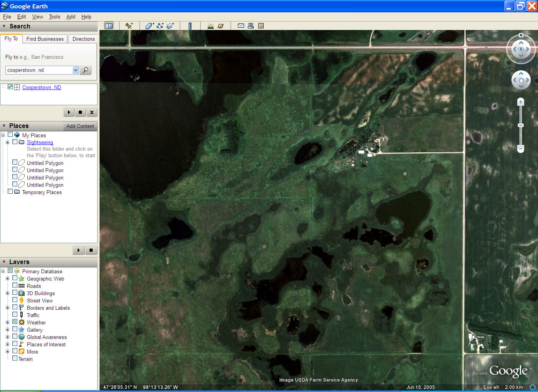Open the File menu
Viewport: 538px width, 392px height.
point(7,17)
